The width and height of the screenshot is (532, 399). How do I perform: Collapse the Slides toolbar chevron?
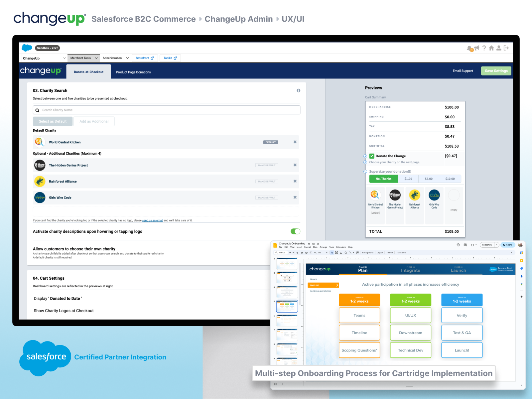511,253
